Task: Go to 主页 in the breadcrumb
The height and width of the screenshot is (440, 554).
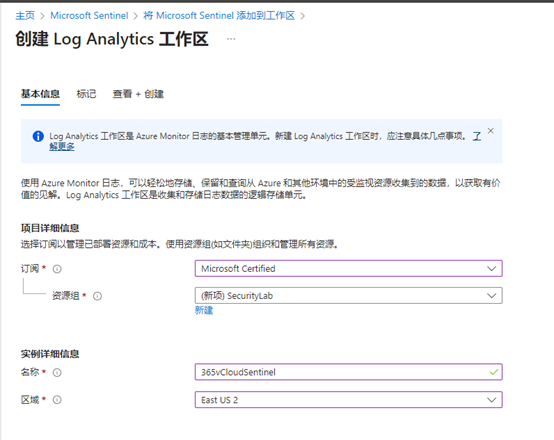Action: pyautogui.click(x=25, y=16)
